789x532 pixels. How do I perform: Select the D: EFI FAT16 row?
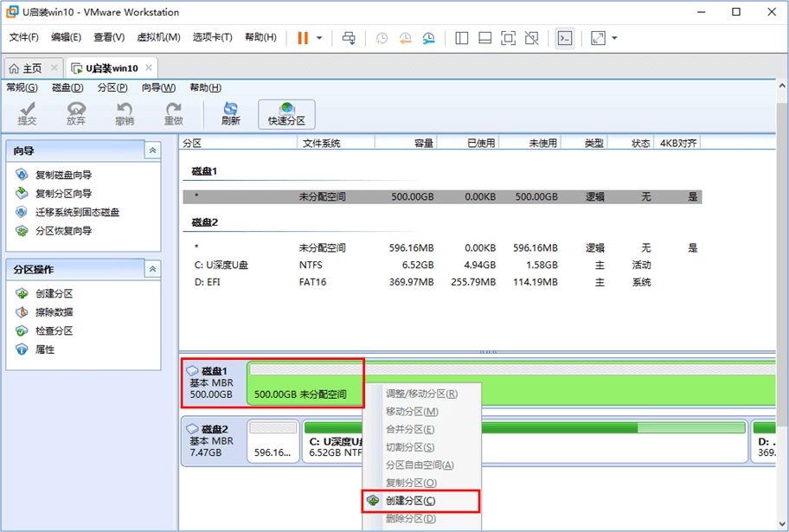pyautogui.click(x=442, y=282)
